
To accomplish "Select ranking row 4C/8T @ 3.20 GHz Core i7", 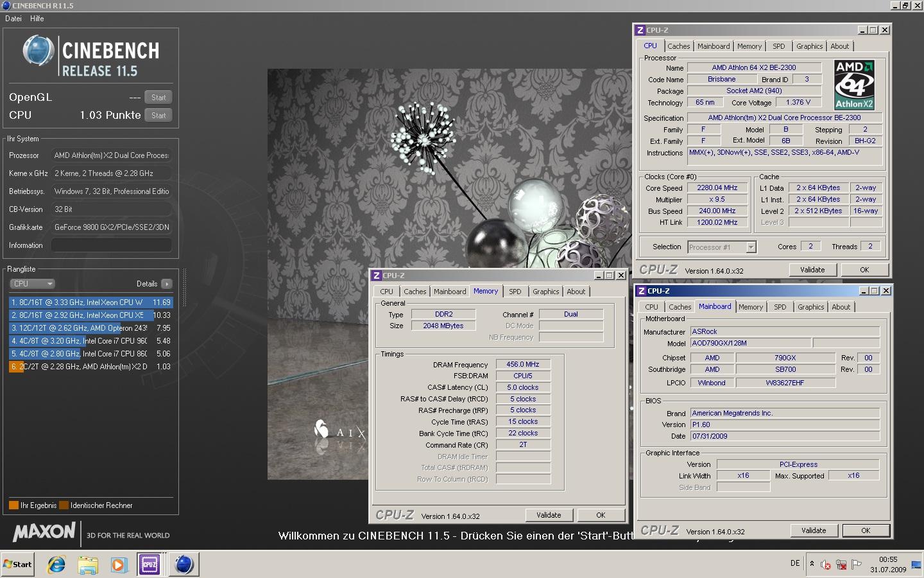I will [x=91, y=340].
